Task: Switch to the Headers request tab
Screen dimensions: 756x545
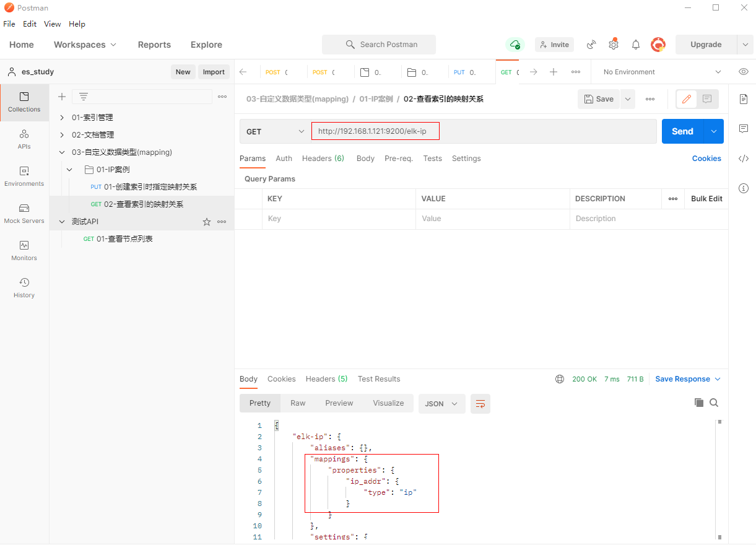Action: click(x=323, y=159)
